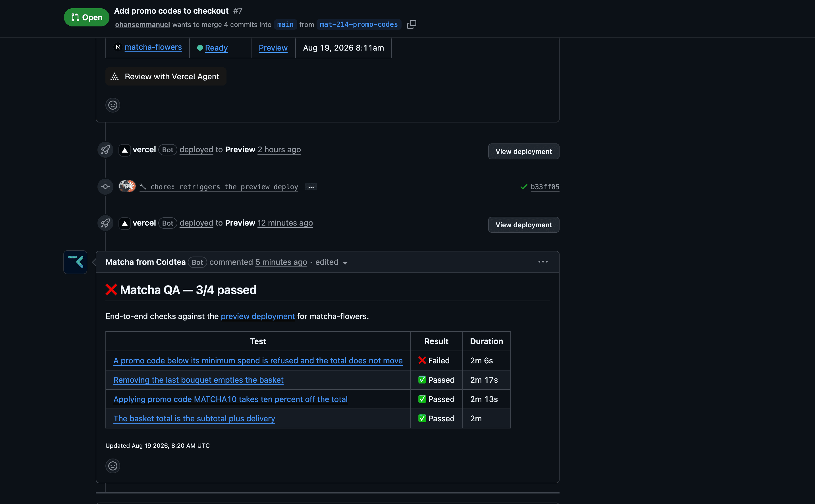The image size is (815, 504).
Task: Click the 2m 6s duration cell
Action: (486, 361)
